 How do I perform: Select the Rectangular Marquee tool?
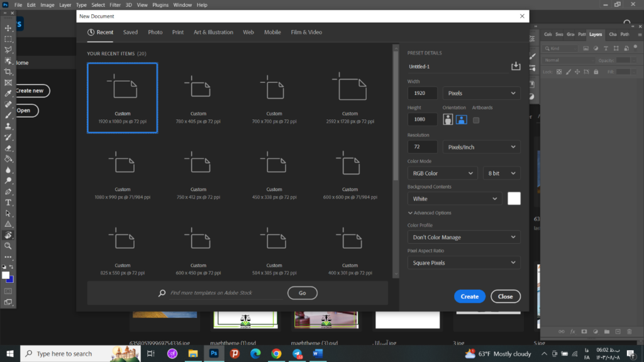point(8,39)
